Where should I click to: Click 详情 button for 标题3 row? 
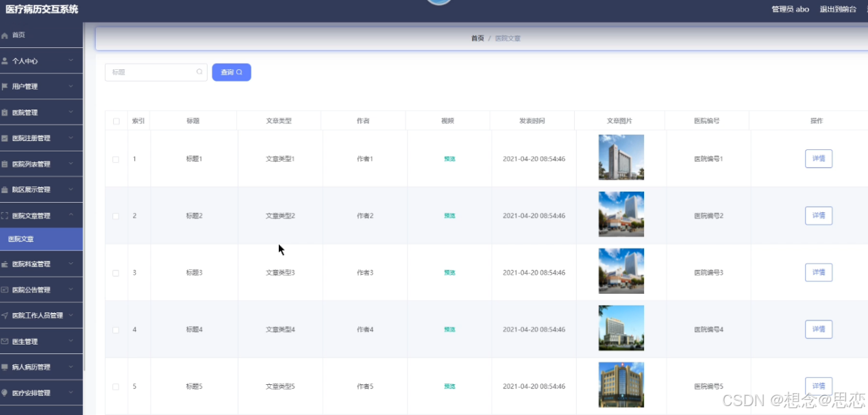[818, 273]
